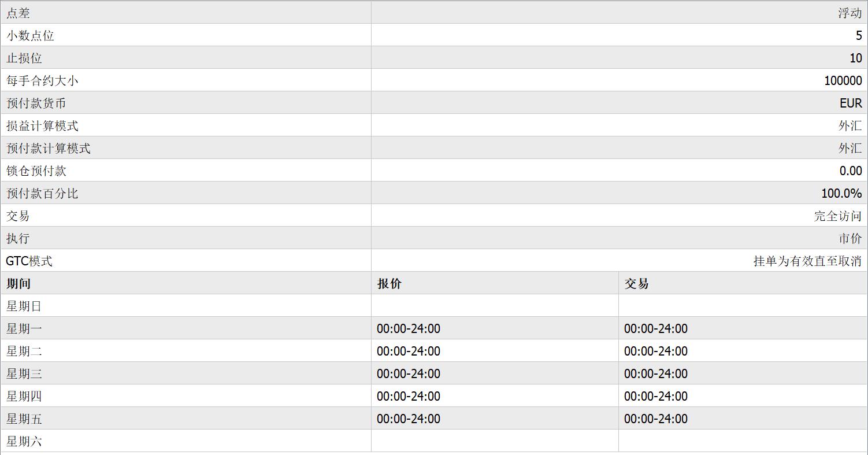Image resolution: width=868 pixels, height=455 pixels.
Task: Click the 100.0% margin percentage value
Action: tap(841, 193)
